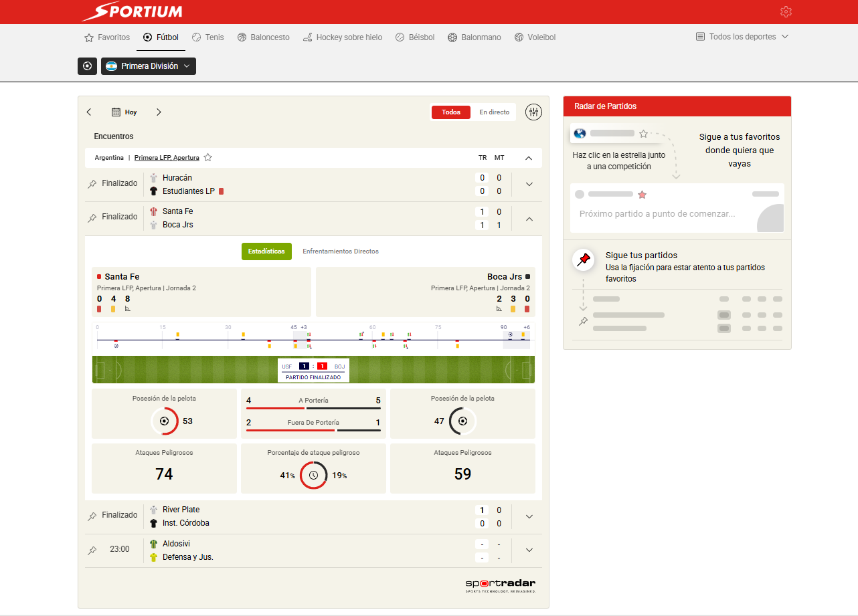
Task: Favorite Primera LFP Apertura star
Action: coord(208,158)
